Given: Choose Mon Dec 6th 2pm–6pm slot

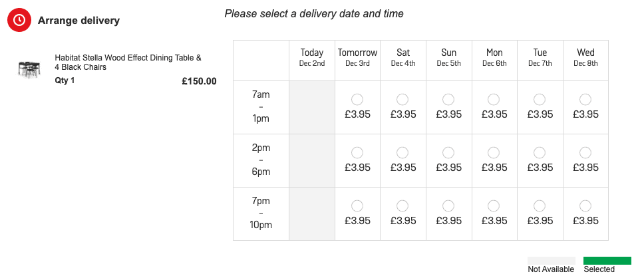Looking at the screenshot, I should 494,153.
